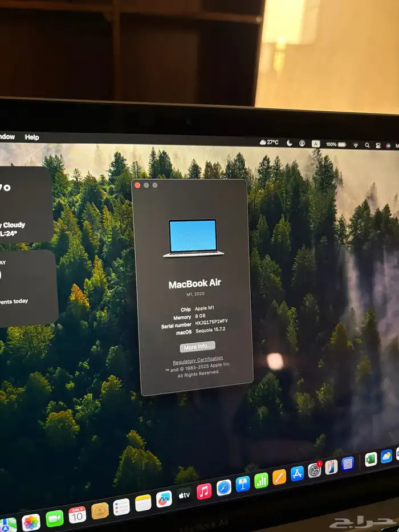Activate Siri from the menu bar

389,146
